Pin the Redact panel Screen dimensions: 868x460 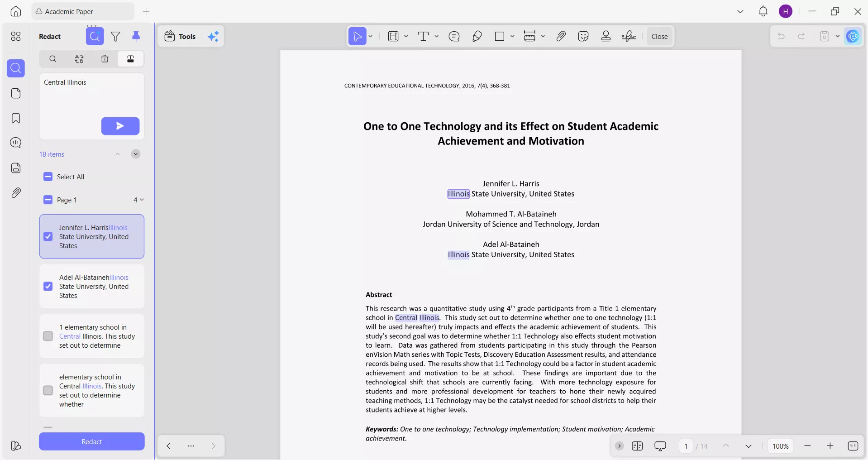tap(136, 36)
